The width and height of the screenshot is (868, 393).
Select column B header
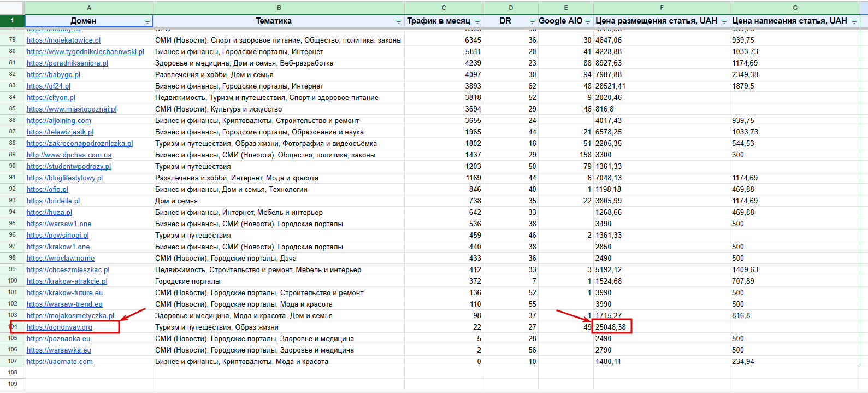click(x=279, y=8)
